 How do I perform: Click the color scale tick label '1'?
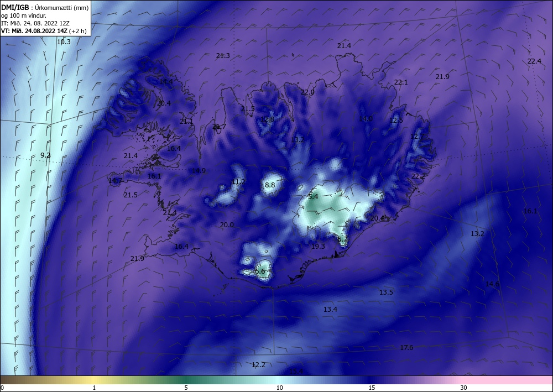[94, 388]
